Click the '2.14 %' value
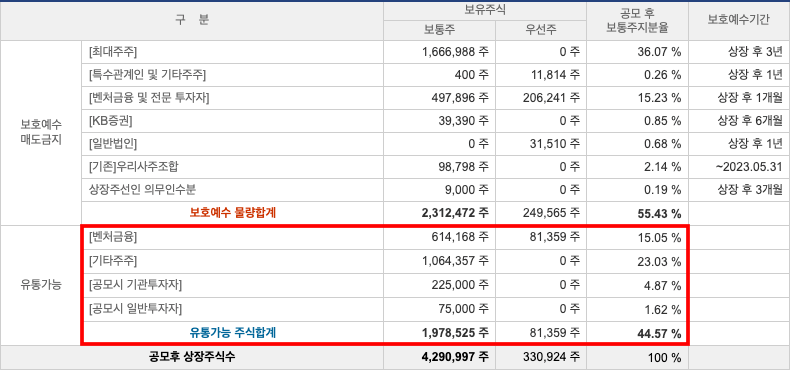The height and width of the screenshot is (371, 791). coord(661,167)
